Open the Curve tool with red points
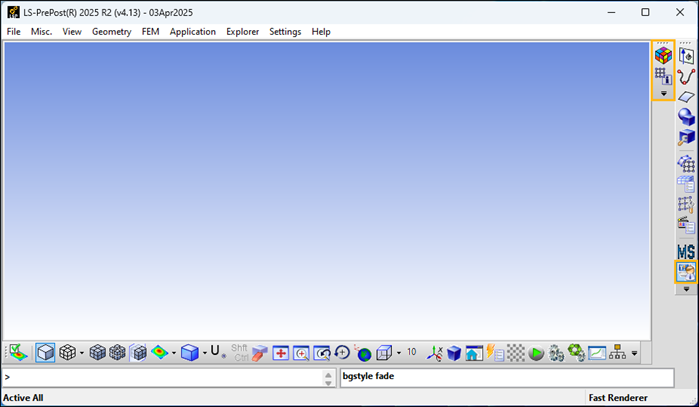Viewport: 699px width, 407px height. 687,77
